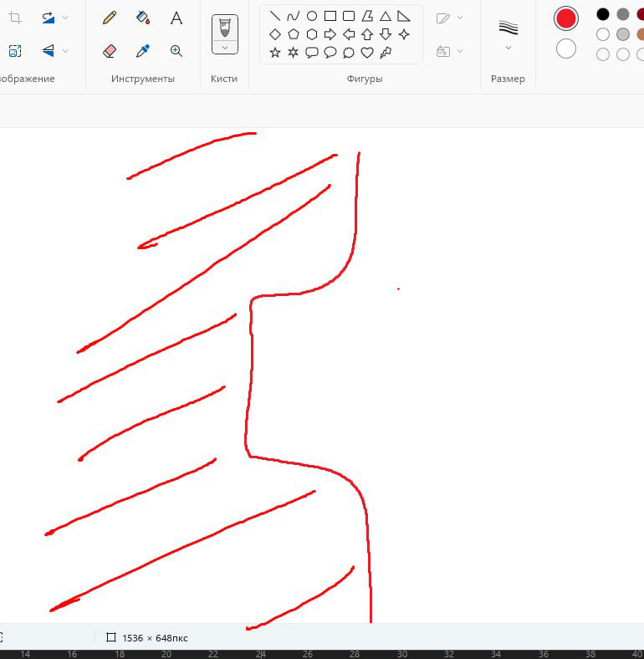Select the Six-point star shape
The width and height of the screenshot is (644, 659).
293,53
